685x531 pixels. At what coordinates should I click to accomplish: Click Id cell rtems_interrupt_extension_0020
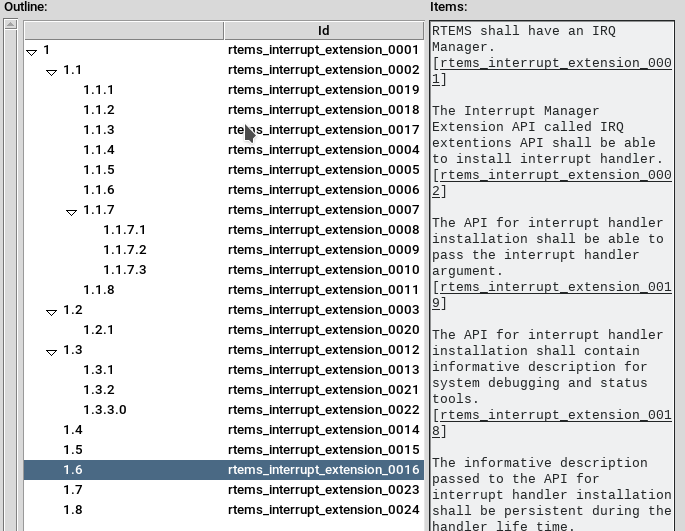[x=324, y=330]
